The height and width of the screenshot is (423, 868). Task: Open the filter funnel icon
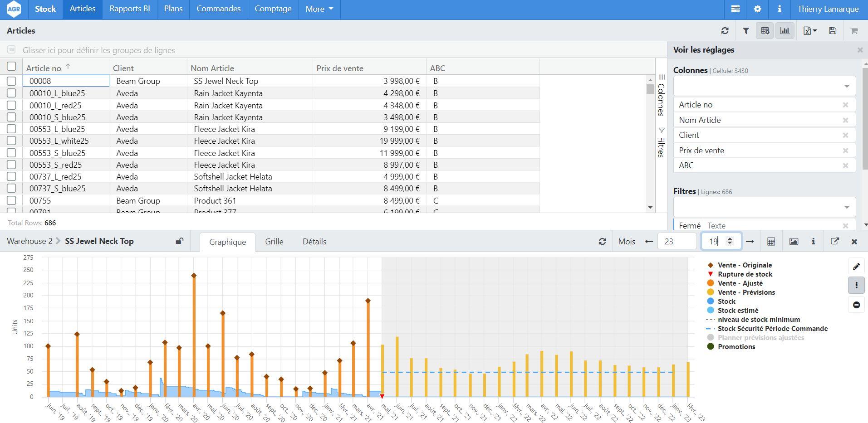tap(745, 31)
